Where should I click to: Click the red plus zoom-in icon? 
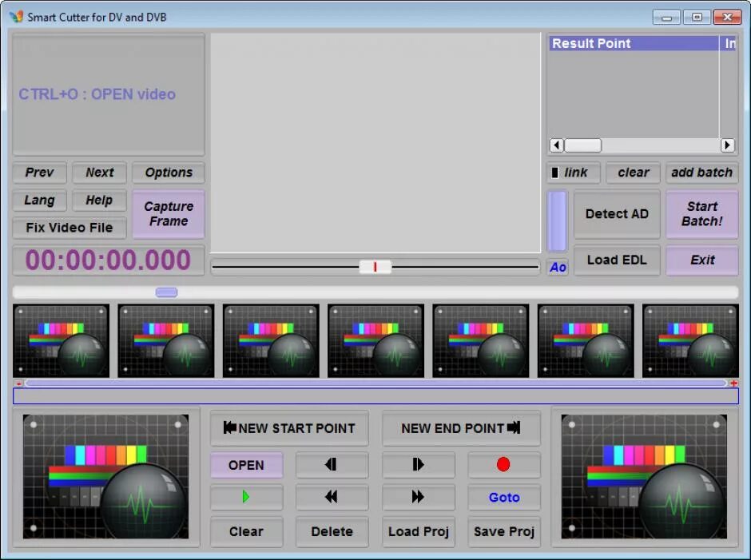733,383
